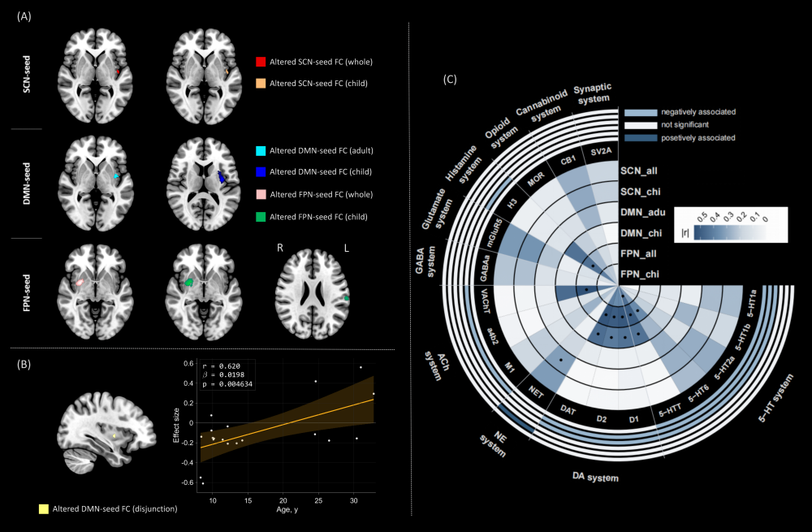This screenshot has height=532, width=812.
Task: Open the brain slice with the dark blue cluster
Action: tap(204, 184)
